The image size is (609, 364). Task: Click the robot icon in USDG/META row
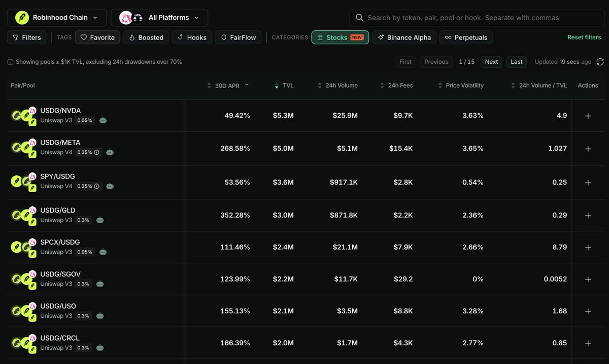point(110,152)
